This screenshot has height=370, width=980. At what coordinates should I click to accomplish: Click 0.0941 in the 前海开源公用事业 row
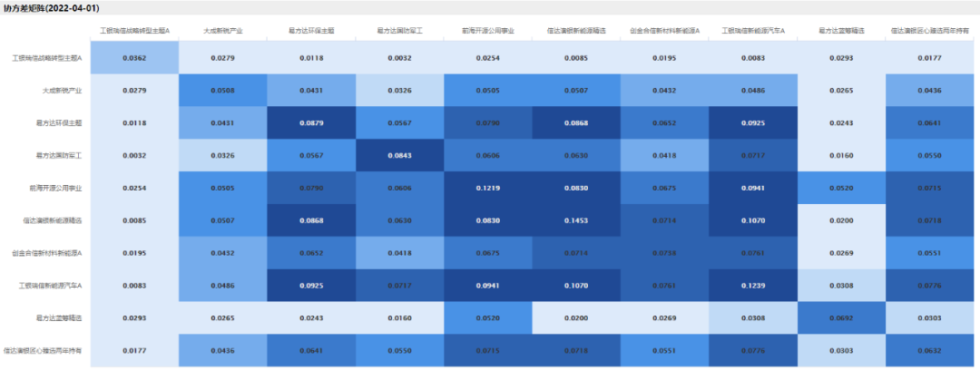coord(752,188)
